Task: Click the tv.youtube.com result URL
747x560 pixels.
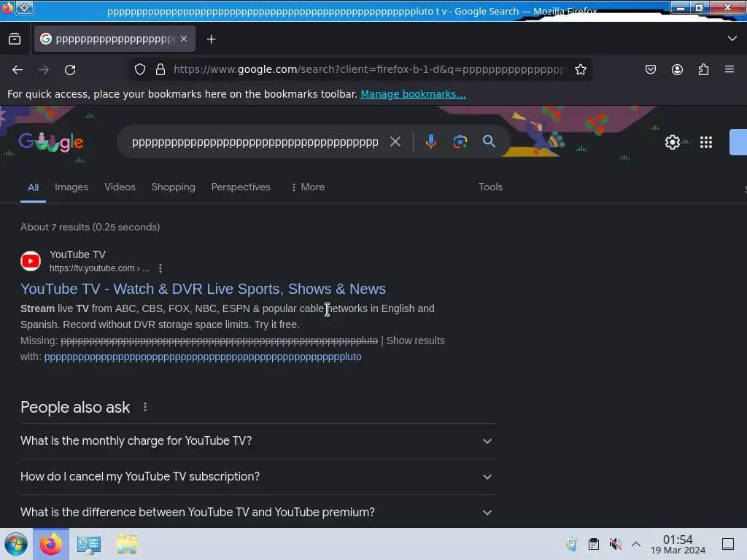Action: pyautogui.click(x=99, y=268)
